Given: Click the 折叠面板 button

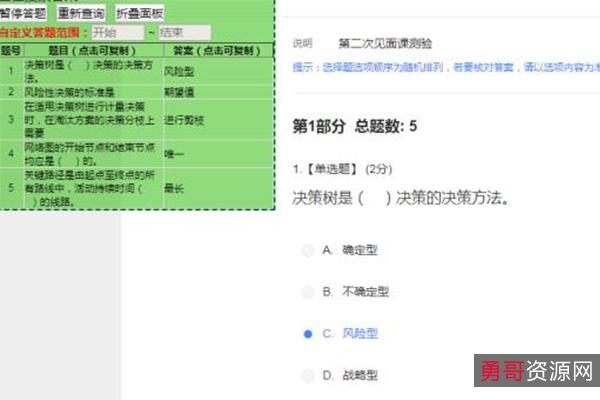Looking at the screenshot, I should (140, 14).
